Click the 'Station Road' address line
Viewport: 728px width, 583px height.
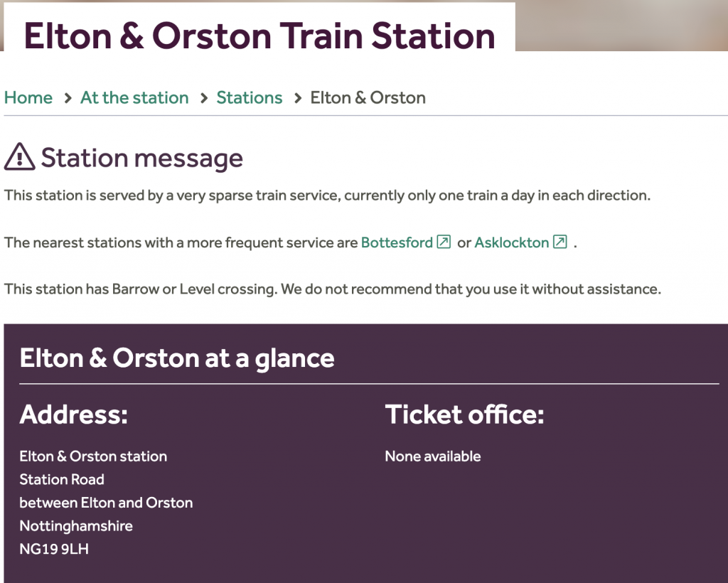(62, 479)
